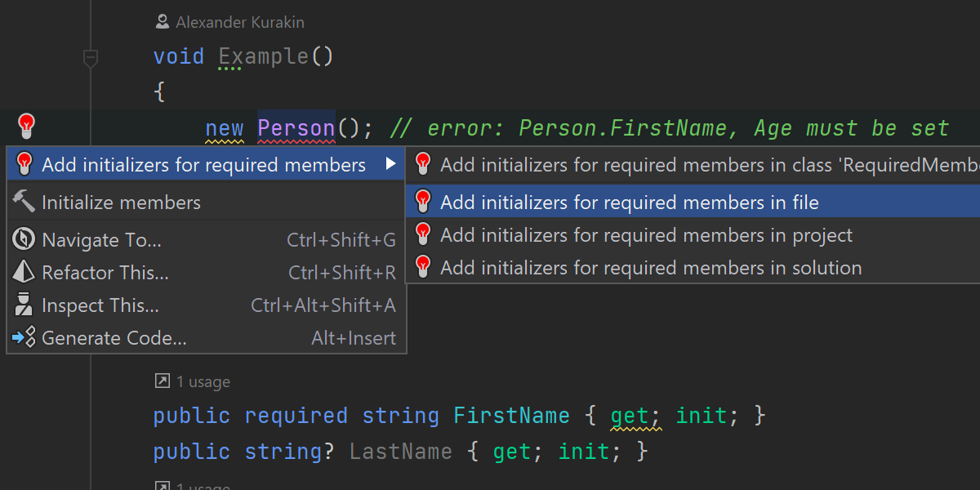Image resolution: width=980 pixels, height=490 pixels.
Task: Click the Inspect This inspector icon
Action: click(24, 305)
